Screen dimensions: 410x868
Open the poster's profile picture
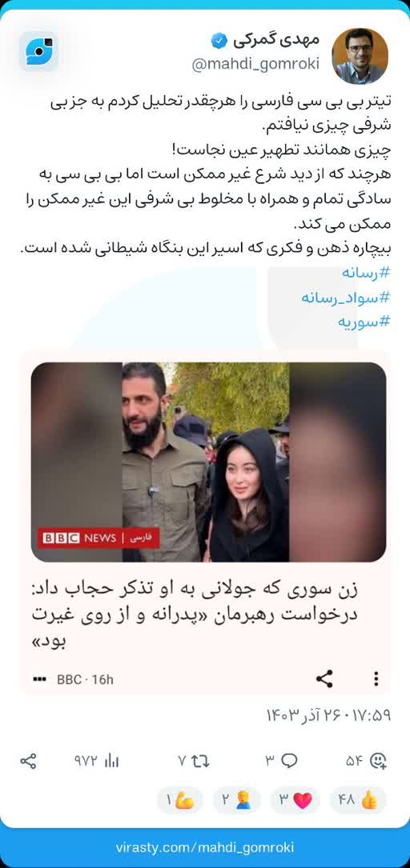[x=360, y=56]
